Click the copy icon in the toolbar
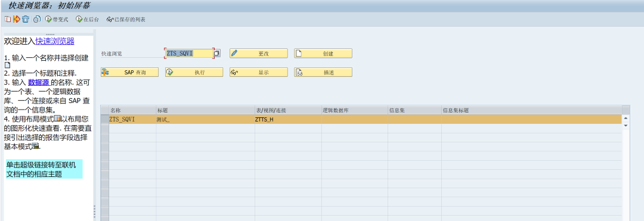644x221 pixels. click(7, 19)
